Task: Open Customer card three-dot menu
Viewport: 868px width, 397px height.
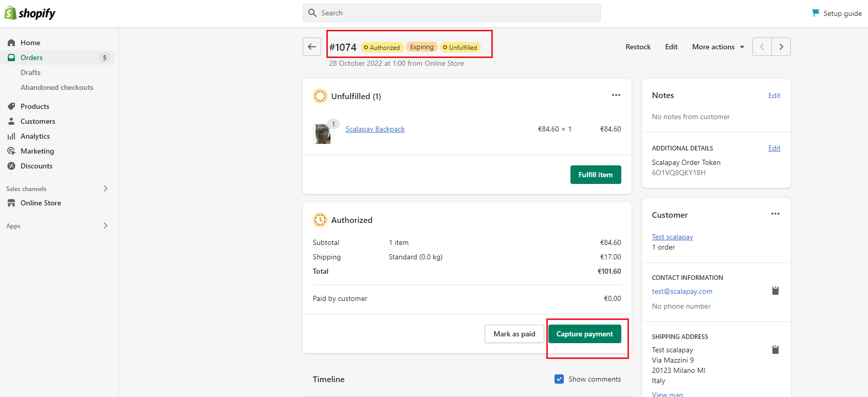Action: (x=775, y=214)
